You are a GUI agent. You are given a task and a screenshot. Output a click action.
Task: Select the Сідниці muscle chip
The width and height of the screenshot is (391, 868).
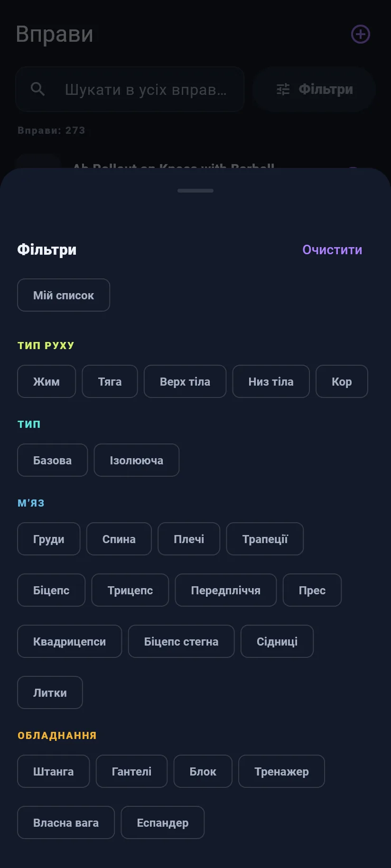point(277,641)
